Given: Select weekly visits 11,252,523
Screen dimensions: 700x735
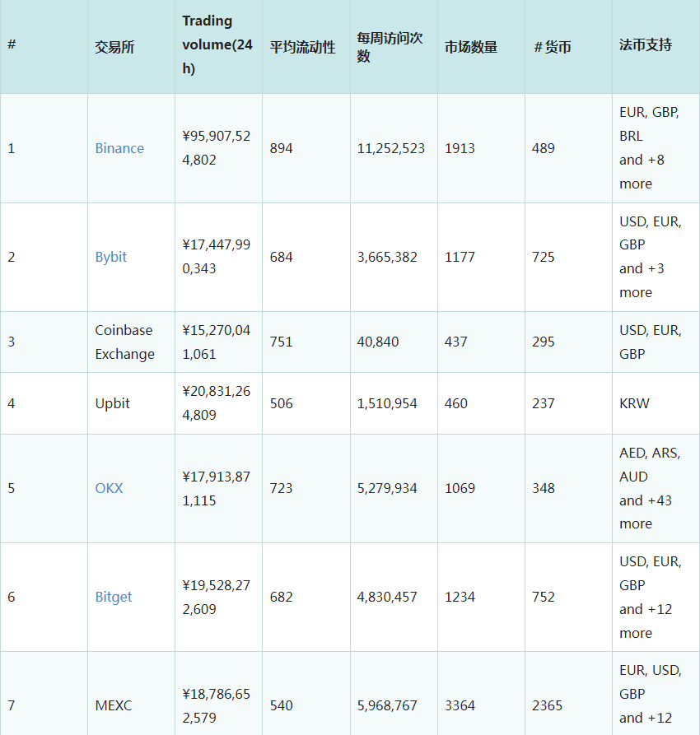Looking at the screenshot, I should click(391, 148).
